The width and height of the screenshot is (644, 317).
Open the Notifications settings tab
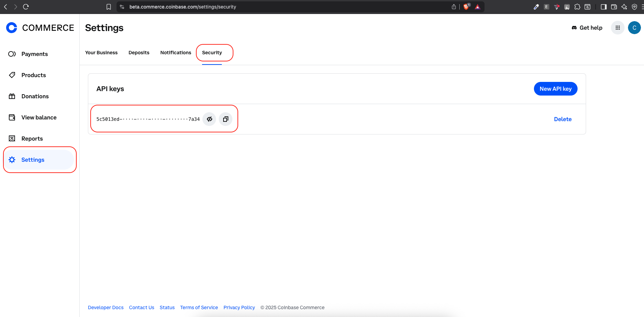point(175,53)
